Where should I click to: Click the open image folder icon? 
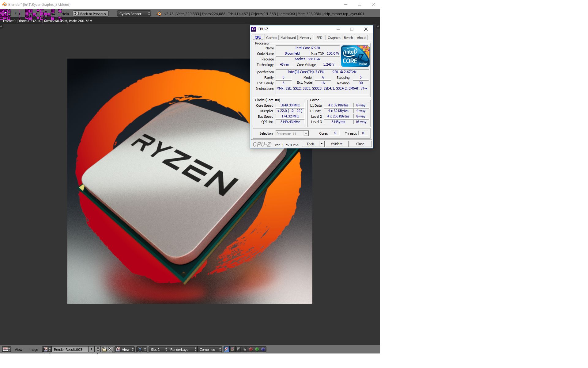tap(104, 349)
